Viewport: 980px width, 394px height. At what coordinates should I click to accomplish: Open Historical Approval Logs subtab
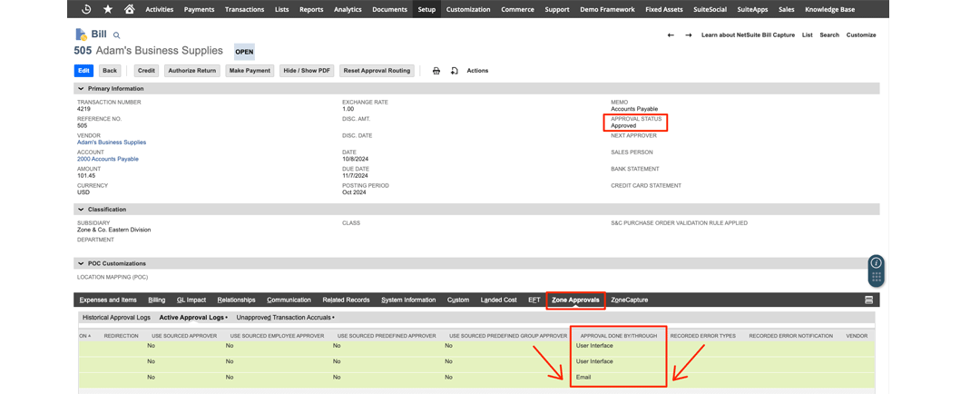click(117, 318)
